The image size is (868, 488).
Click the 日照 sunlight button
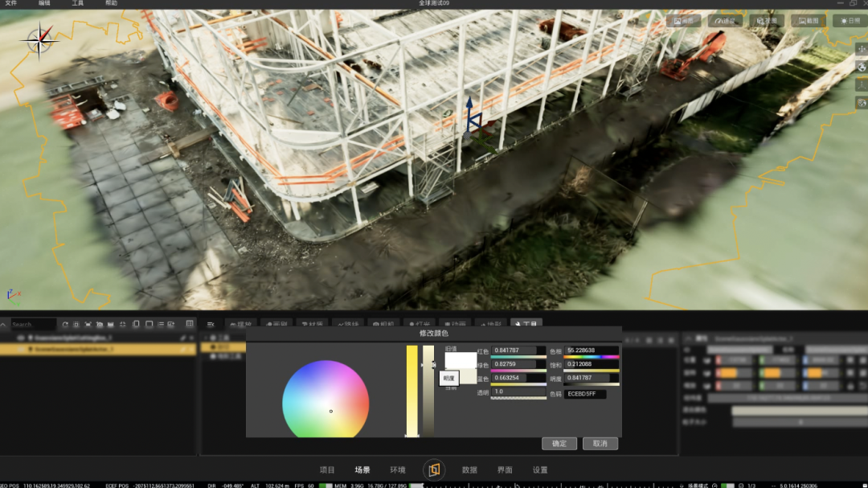[850, 21]
